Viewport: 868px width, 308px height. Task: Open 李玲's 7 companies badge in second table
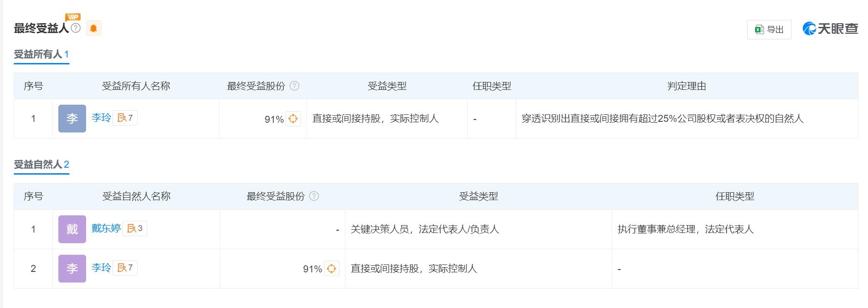click(125, 268)
